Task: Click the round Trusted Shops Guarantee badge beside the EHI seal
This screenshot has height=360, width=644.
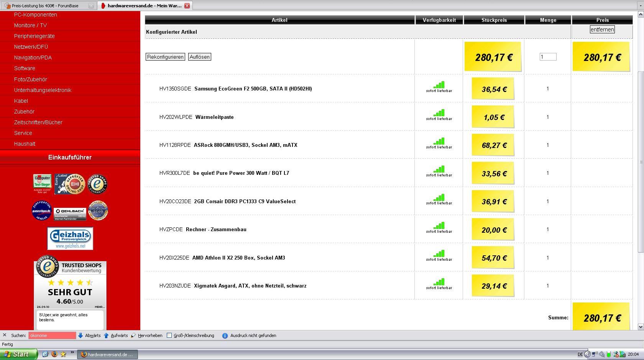Action: click(98, 184)
